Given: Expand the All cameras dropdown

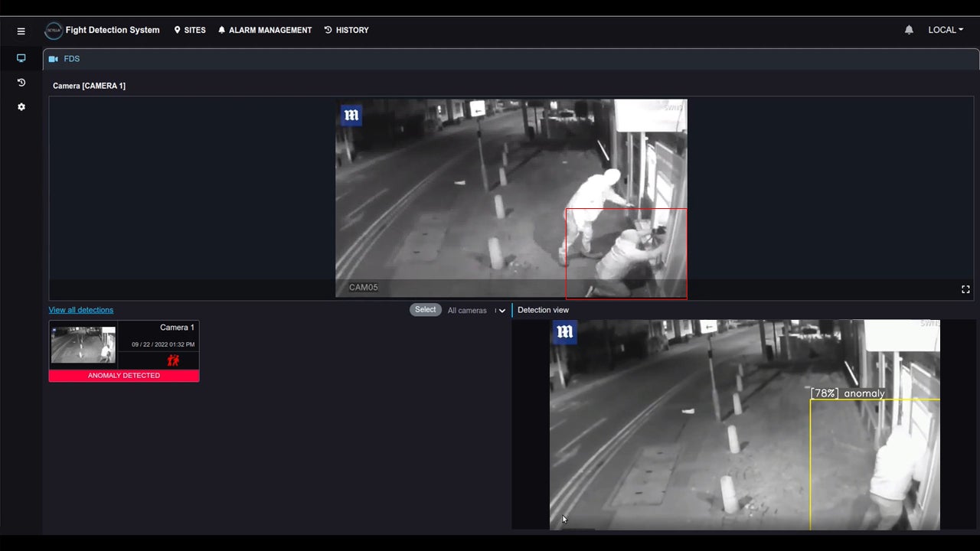Looking at the screenshot, I should pyautogui.click(x=476, y=310).
